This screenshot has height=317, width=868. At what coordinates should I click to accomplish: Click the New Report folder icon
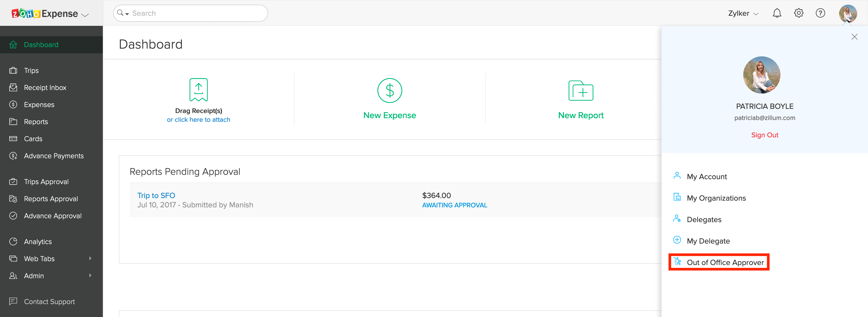(580, 90)
